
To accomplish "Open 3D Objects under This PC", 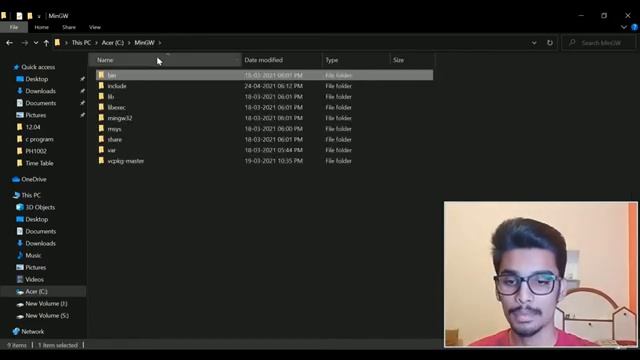I will 40,207.
